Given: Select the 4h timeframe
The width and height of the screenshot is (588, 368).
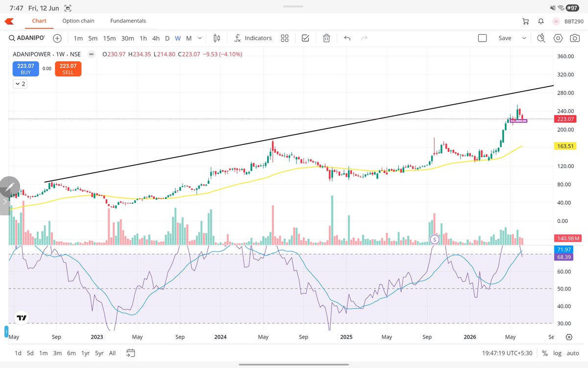Looking at the screenshot, I should pos(156,38).
